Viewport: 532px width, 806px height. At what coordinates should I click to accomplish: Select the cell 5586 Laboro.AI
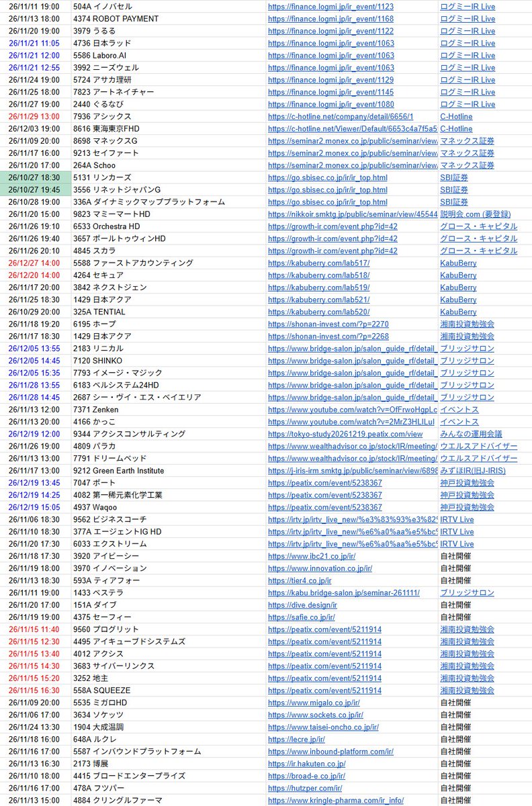click(x=99, y=55)
